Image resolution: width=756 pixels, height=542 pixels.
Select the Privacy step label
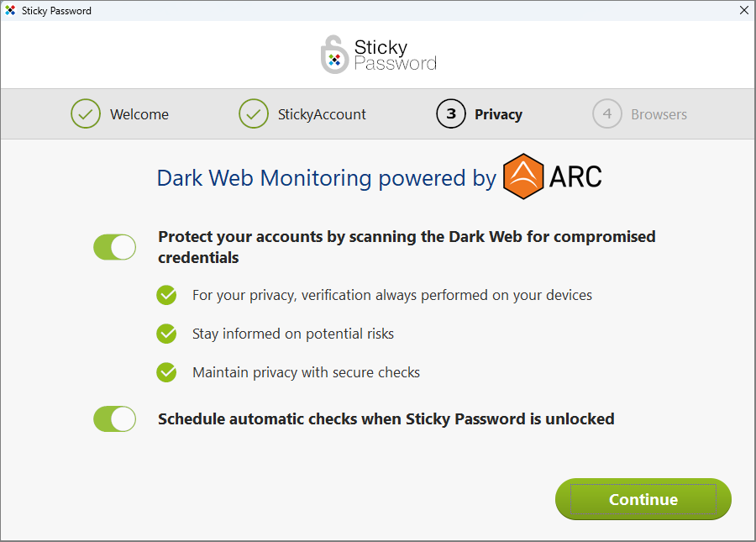(498, 113)
